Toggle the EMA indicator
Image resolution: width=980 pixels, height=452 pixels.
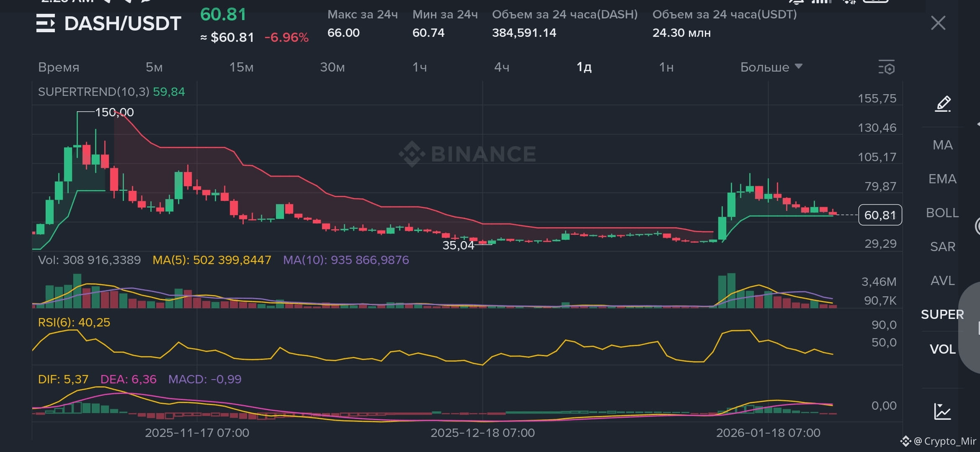942,179
